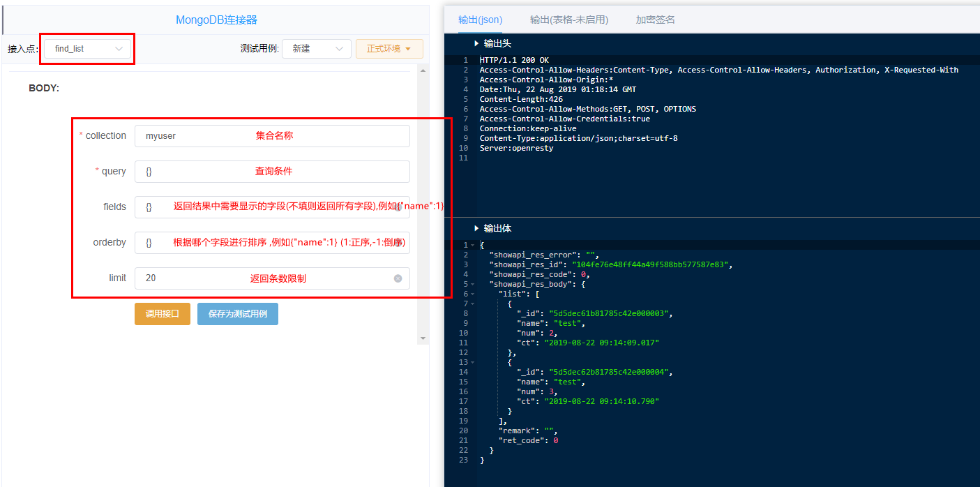
Task: Click the Access-Control-Allow-Credentials:true line
Action: (565, 119)
